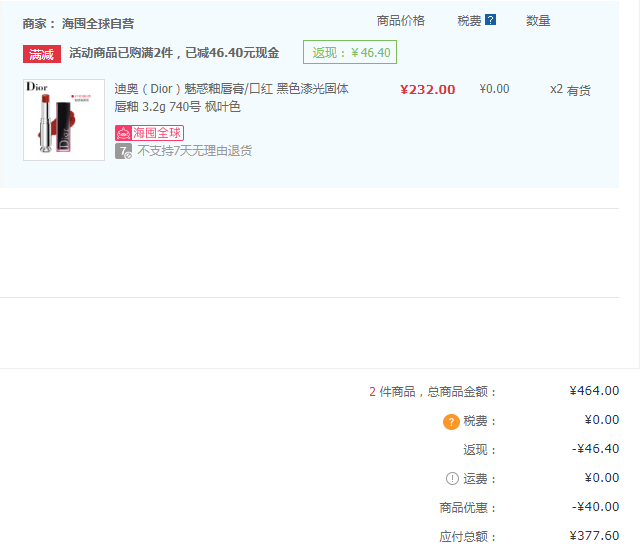Click summary tax value ¥0.00 next to 税费
This screenshot has height=551, width=641.
(x=602, y=420)
